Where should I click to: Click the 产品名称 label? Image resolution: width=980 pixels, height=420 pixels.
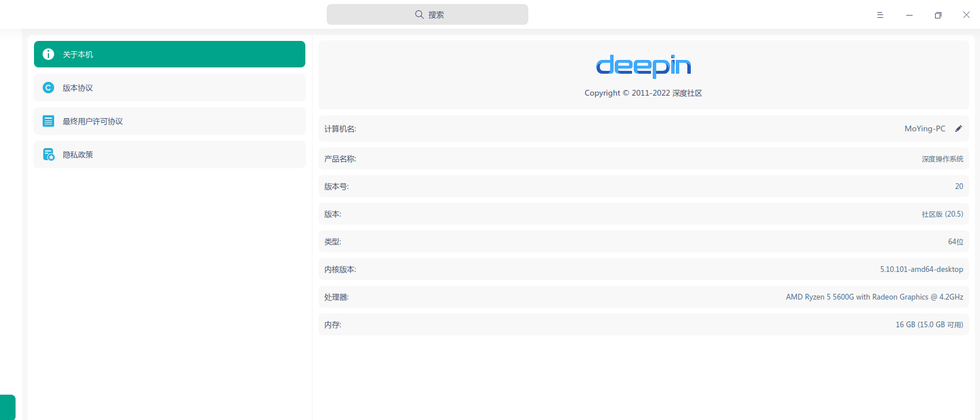tap(340, 159)
